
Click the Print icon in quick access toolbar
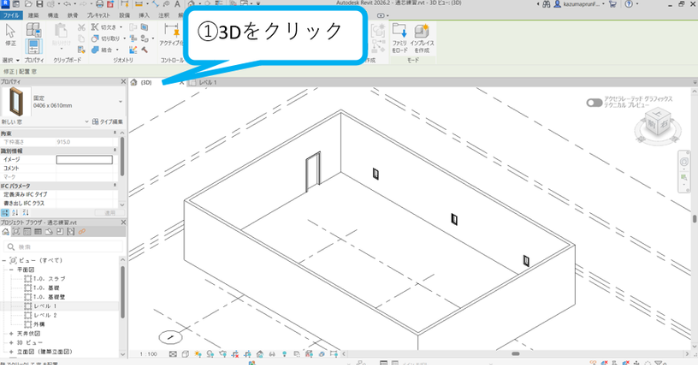pos(100,4)
